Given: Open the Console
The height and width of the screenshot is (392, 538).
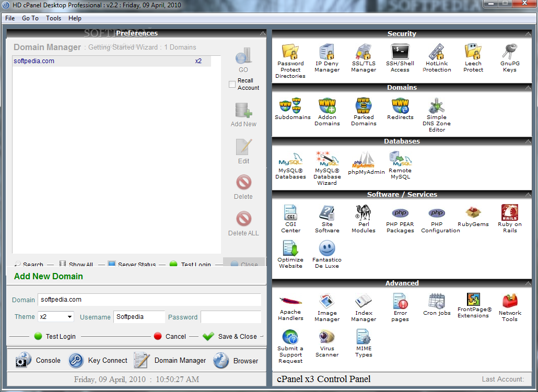Looking at the screenshot, I should click(38, 361).
